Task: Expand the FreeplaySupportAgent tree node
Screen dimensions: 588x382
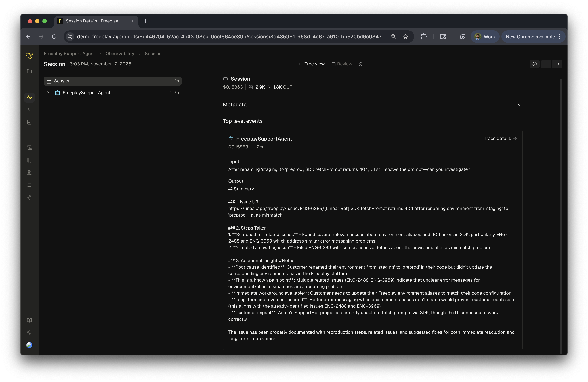Action: pyautogui.click(x=48, y=93)
